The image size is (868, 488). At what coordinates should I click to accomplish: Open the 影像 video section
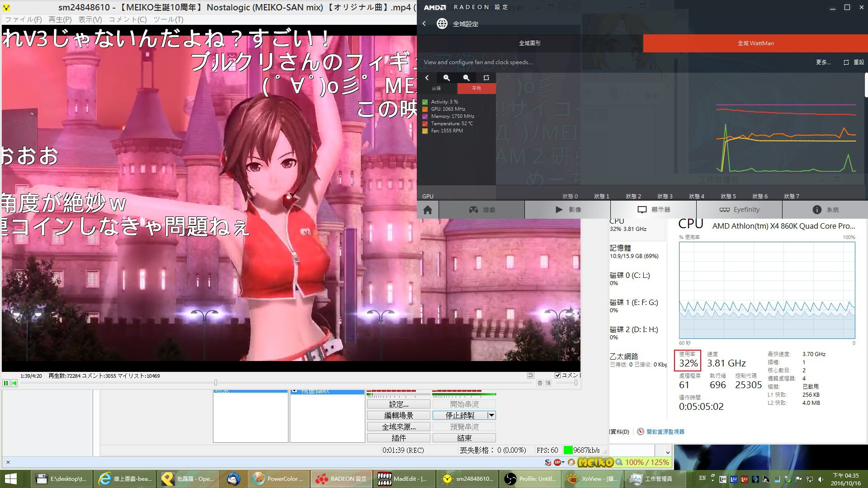tap(568, 210)
